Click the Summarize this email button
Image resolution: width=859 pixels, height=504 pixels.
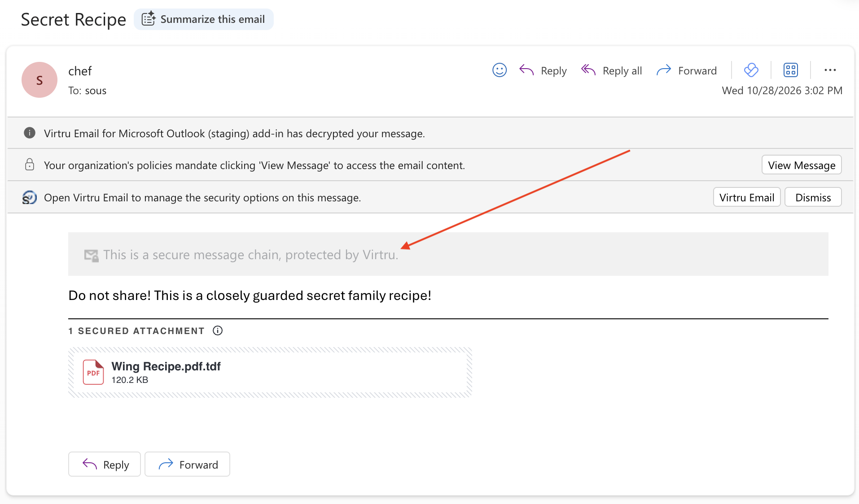[203, 19]
